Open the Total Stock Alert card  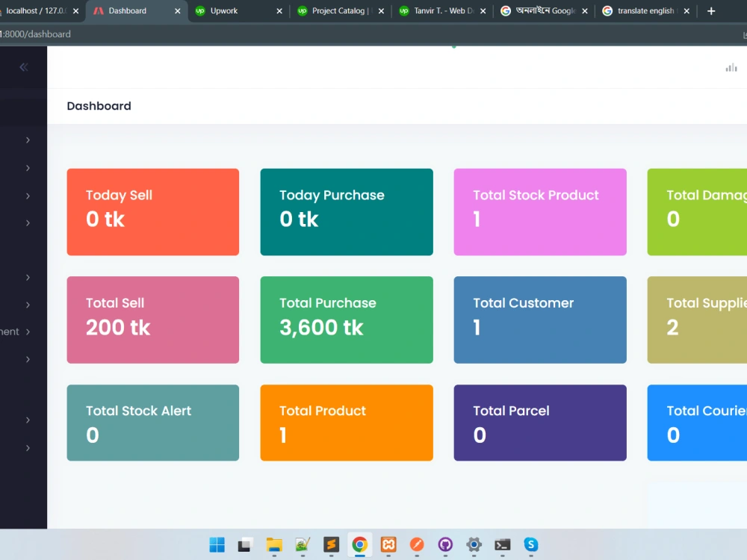(x=153, y=423)
